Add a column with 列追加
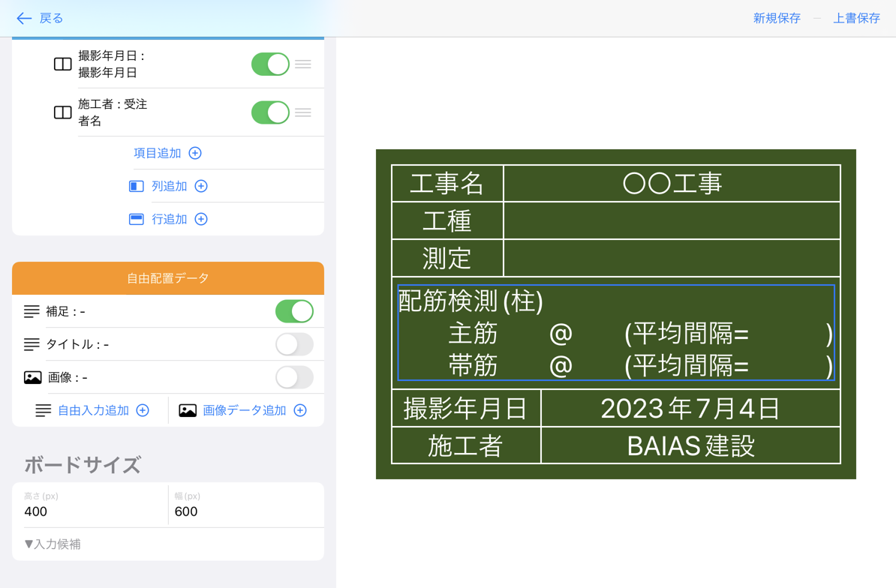This screenshot has height=588, width=896. click(x=169, y=186)
